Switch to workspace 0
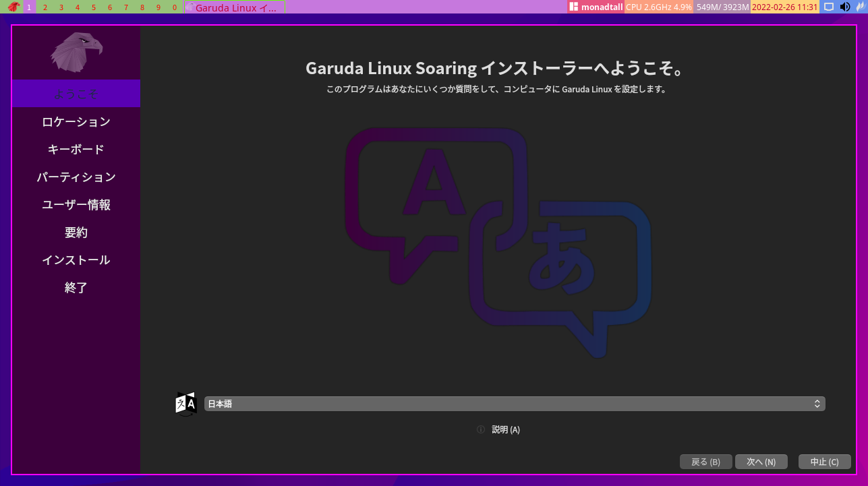 click(175, 7)
